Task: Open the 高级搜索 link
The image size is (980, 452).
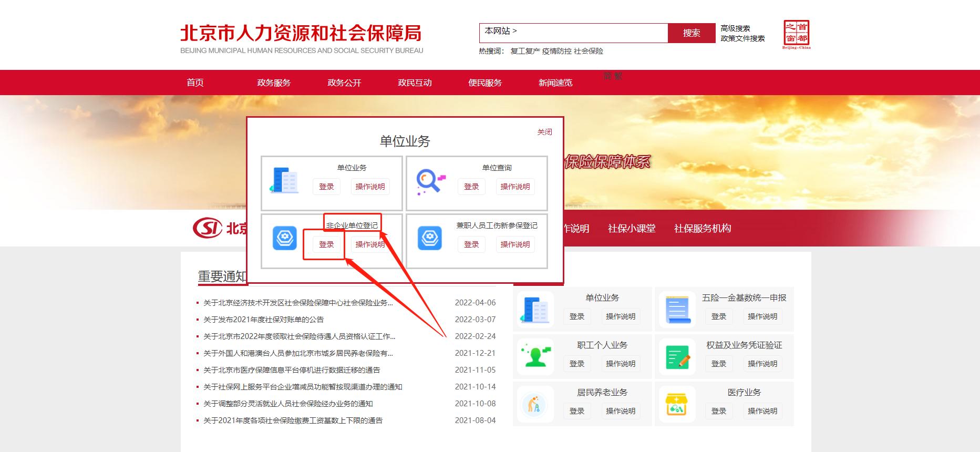Action: (735, 28)
